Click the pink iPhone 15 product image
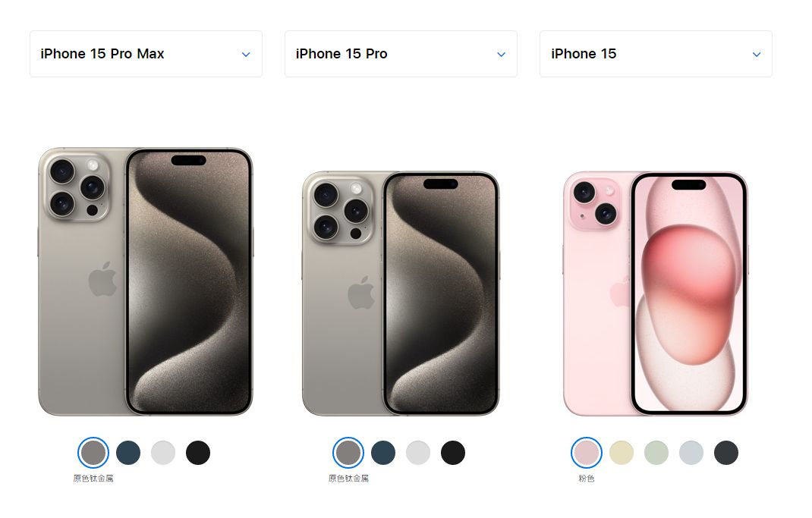Image resolution: width=812 pixels, height=518 pixels. click(x=656, y=294)
